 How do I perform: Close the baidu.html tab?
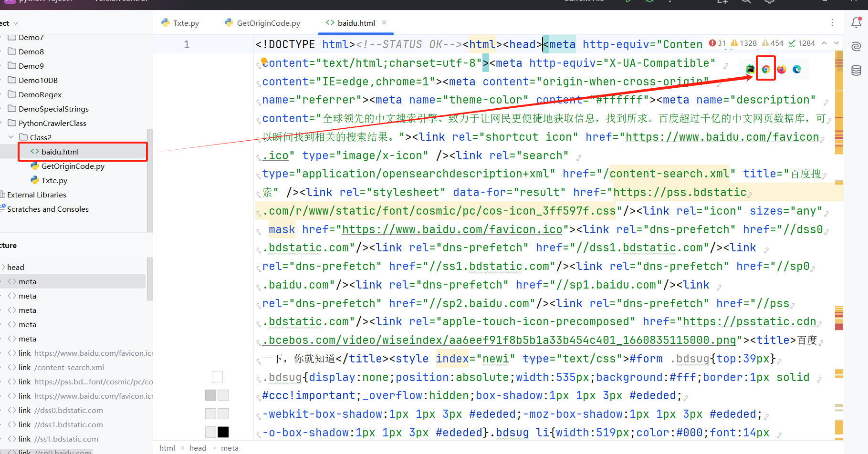tap(384, 22)
